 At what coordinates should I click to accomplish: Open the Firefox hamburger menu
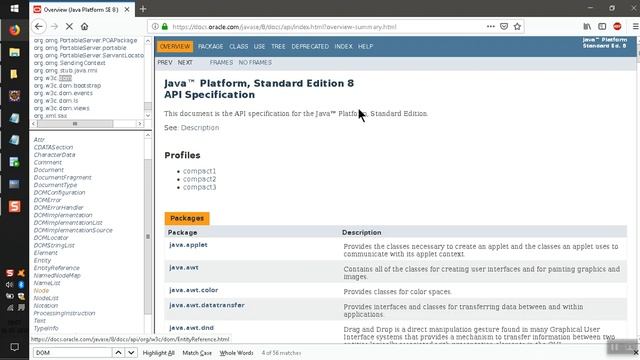(x=636, y=27)
